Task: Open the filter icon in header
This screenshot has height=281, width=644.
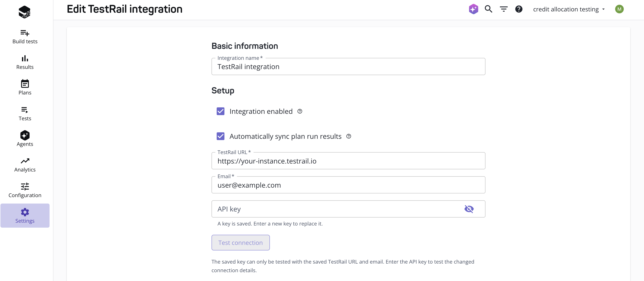Action: tap(504, 9)
